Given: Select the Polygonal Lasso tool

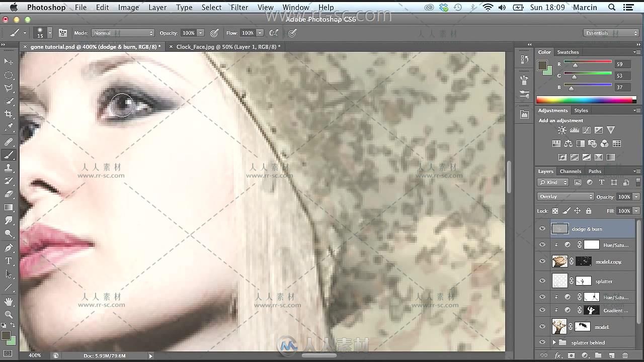Looking at the screenshot, I should pyautogui.click(x=9, y=88).
